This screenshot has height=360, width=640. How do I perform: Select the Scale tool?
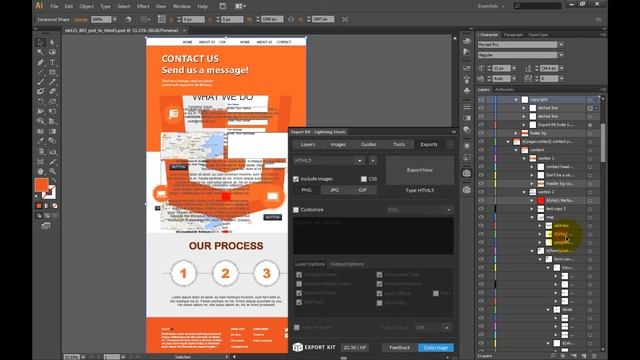[52, 102]
